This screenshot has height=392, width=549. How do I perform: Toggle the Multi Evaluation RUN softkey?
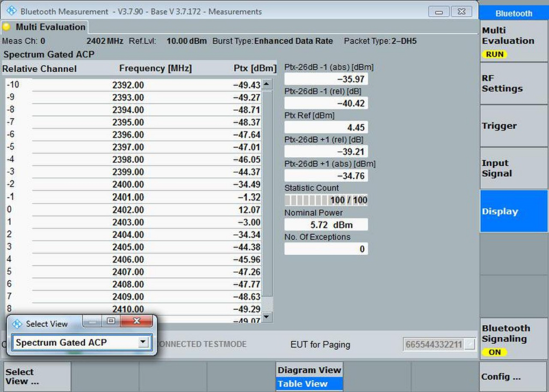click(x=514, y=41)
